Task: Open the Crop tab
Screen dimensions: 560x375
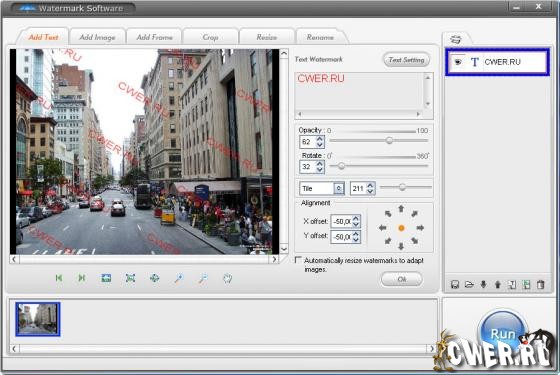Action: pyautogui.click(x=210, y=37)
